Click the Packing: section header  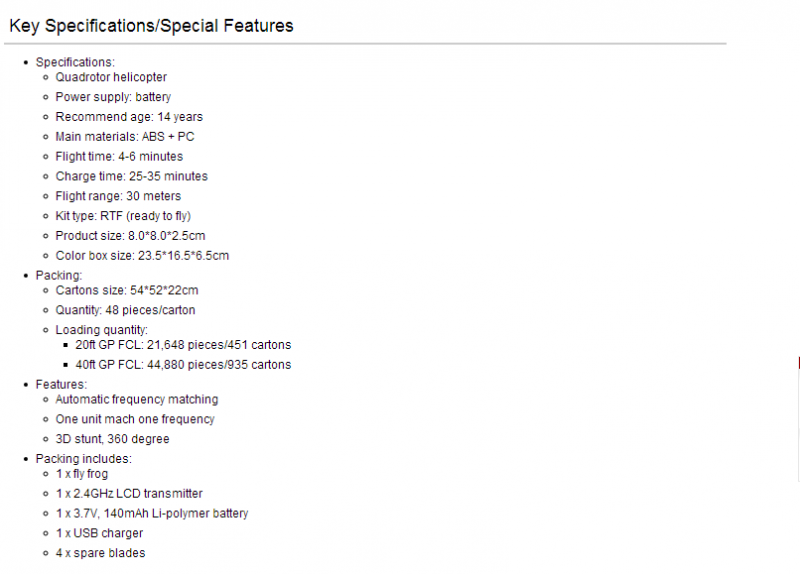click(x=59, y=276)
